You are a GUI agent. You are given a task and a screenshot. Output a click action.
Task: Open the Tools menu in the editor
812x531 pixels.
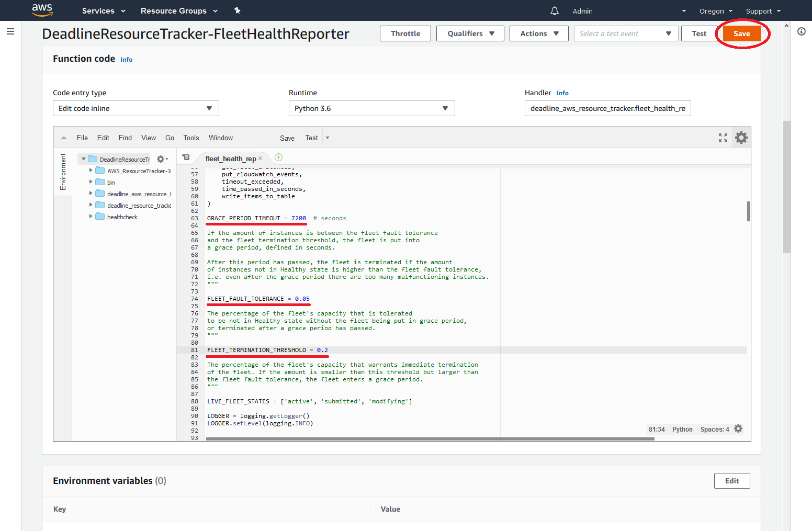click(x=190, y=138)
